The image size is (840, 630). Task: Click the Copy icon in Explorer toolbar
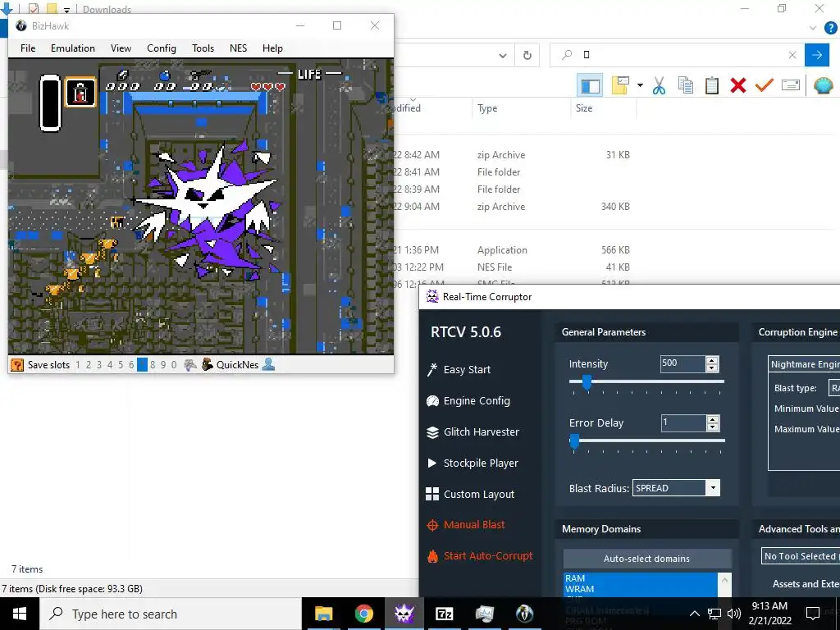[685, 85]
